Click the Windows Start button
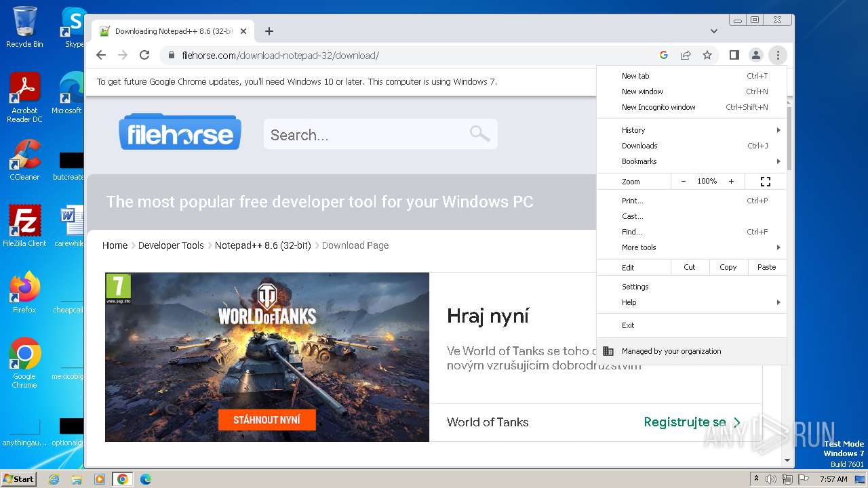This screenshot has height=488, width=868. coord(18,479)
